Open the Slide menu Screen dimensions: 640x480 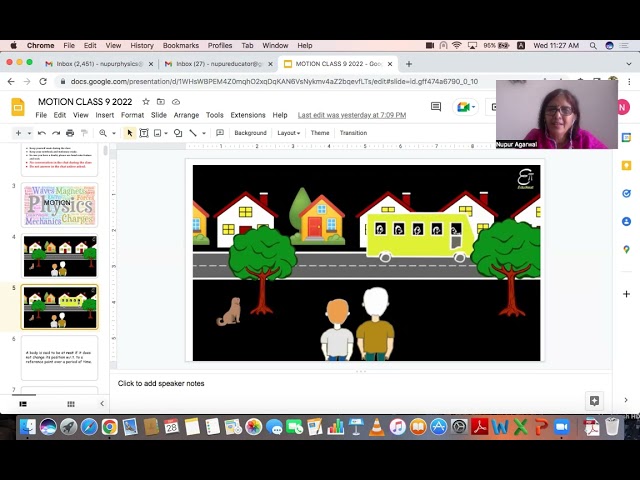(159, 115)
